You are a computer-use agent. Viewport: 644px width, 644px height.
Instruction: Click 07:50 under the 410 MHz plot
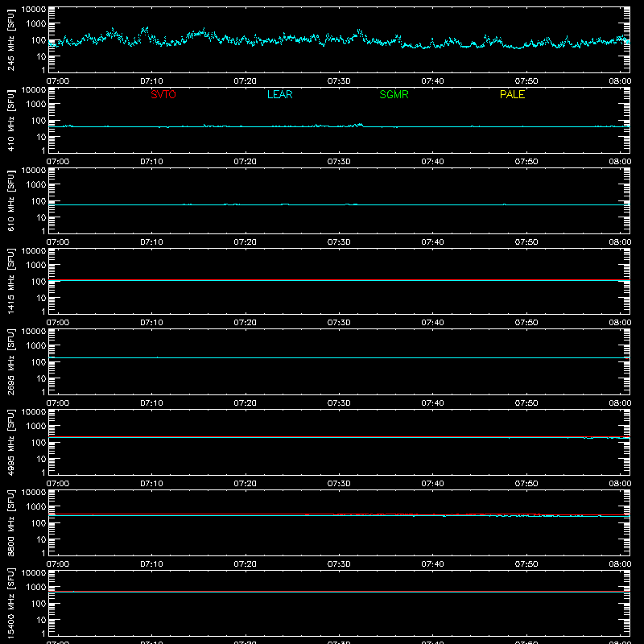(526, 162)
